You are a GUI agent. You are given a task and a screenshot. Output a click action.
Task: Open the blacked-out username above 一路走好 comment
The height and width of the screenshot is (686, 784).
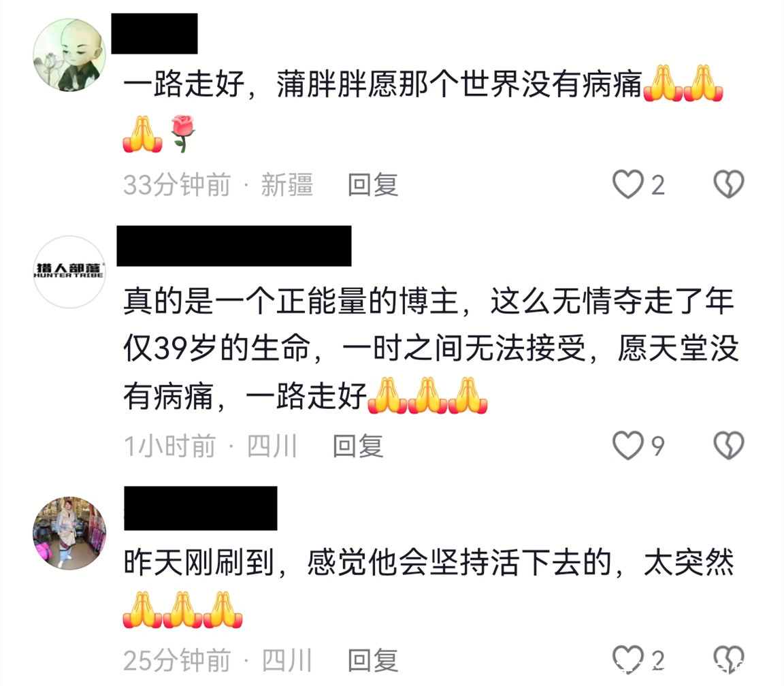154,33
